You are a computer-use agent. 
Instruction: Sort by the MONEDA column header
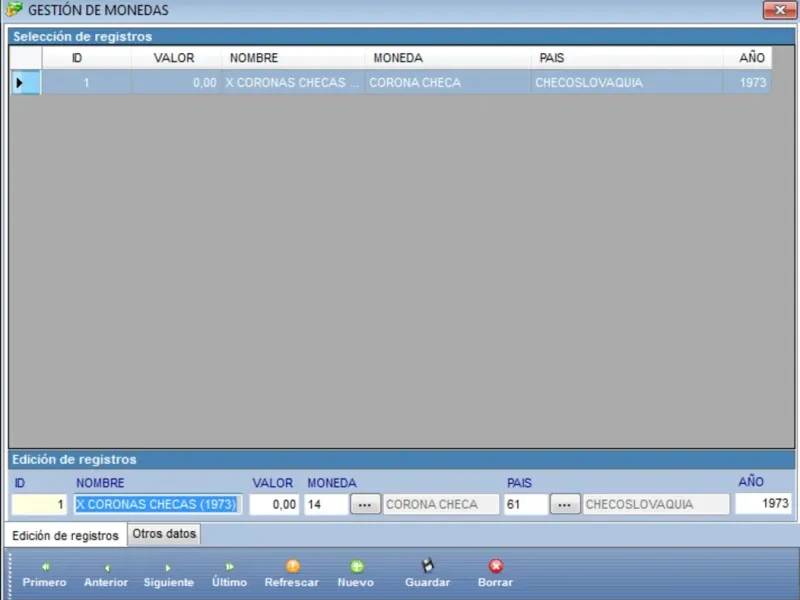[448, 58]
